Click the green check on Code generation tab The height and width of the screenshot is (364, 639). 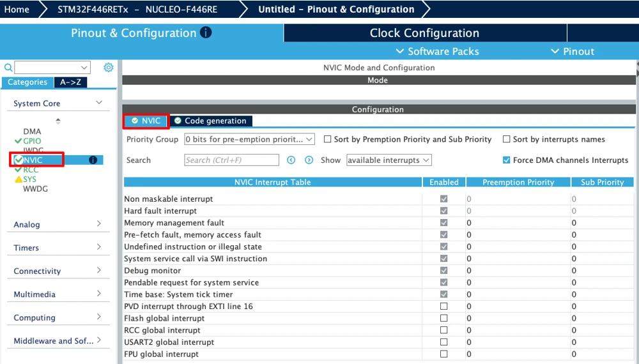pyautogui.click(x=178, y=121)
